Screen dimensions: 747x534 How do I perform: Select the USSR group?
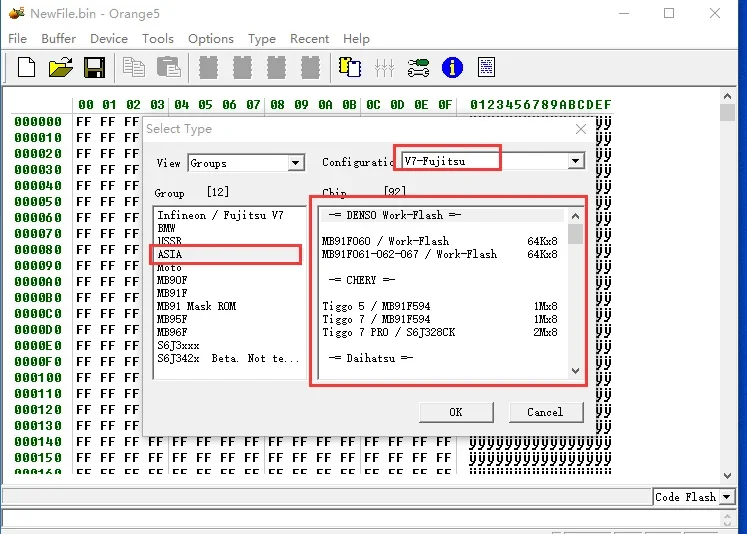(x=229, y=241)
